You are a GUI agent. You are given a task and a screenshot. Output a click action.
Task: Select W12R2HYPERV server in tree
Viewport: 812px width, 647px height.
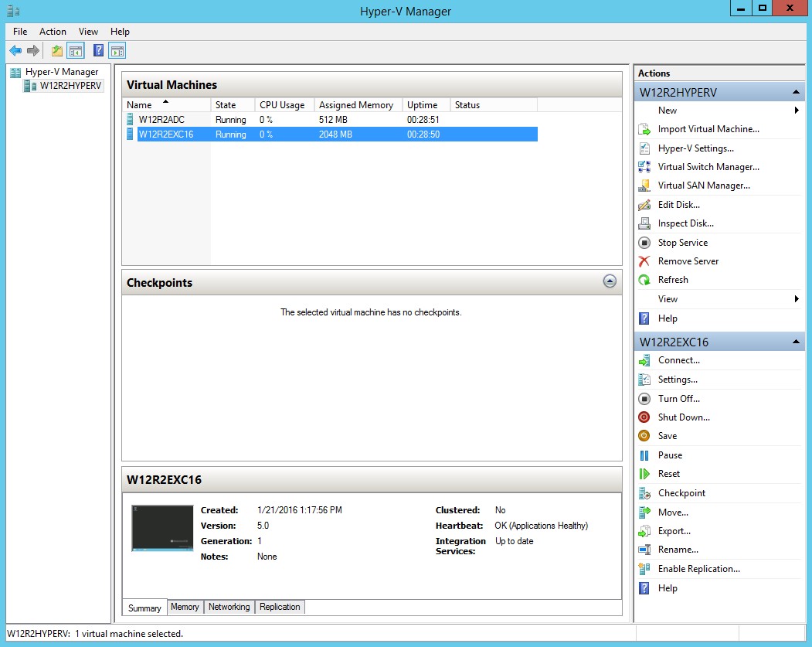(70, 86)
